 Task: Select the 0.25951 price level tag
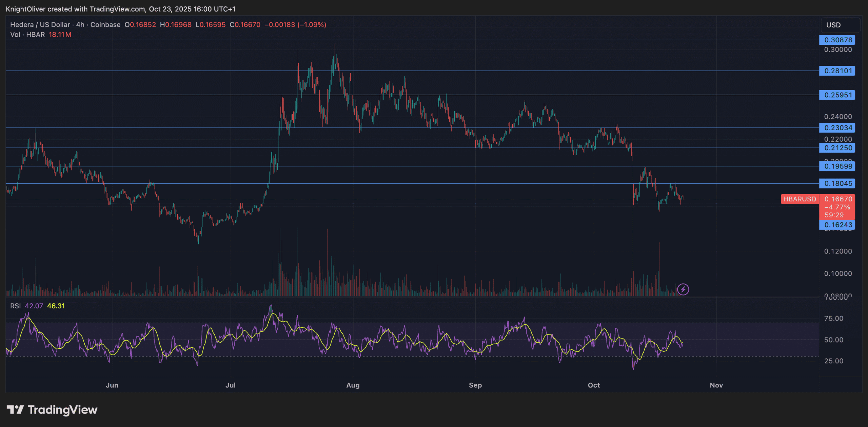click(x=837, y=95)
